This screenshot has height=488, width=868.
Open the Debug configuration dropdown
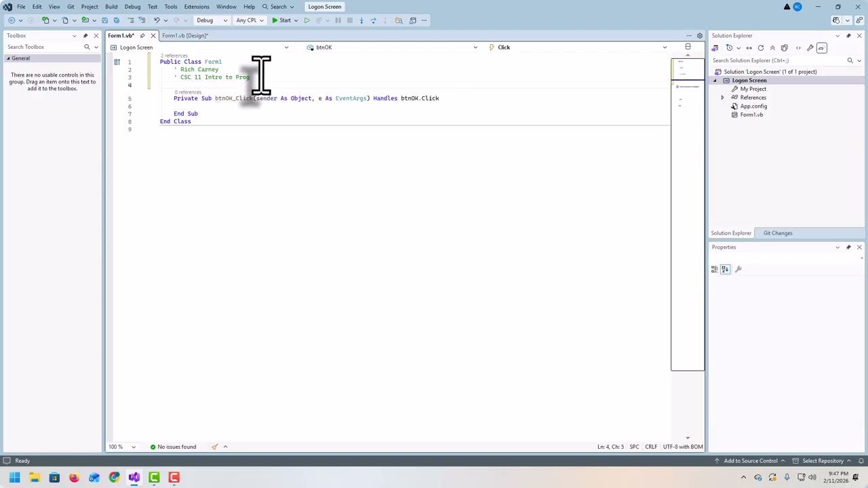coord(211,20)
